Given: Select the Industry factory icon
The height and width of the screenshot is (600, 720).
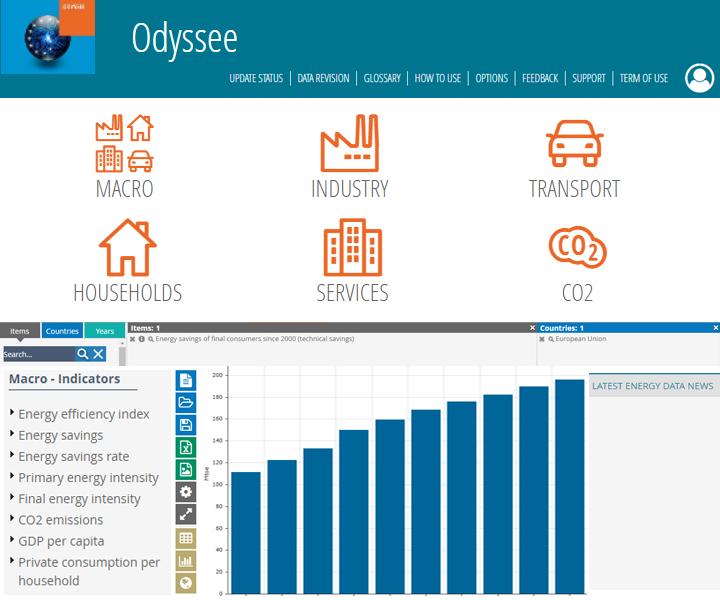Looking at the screenshot, I should pyautogui.click(x=349, y=144).
